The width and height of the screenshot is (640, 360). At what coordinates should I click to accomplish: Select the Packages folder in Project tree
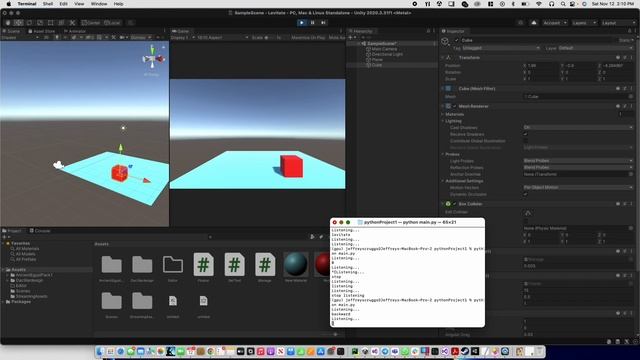(x=21, y=302)
